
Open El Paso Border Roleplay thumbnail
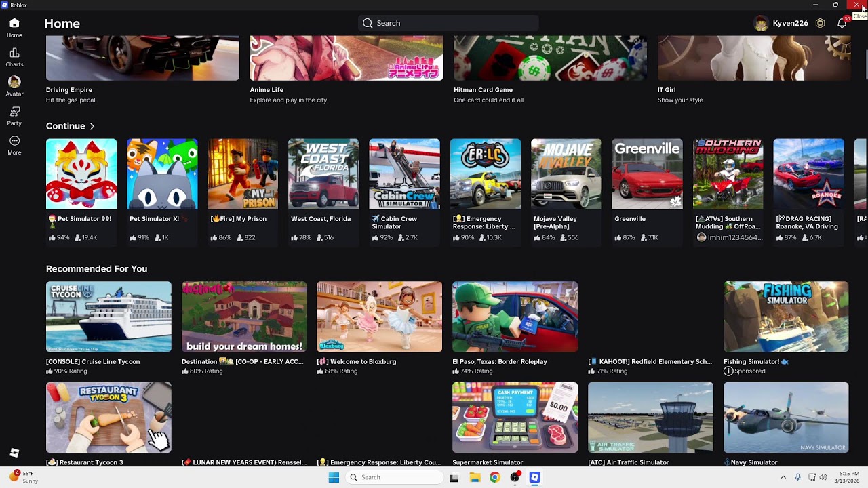click(515, 317)
